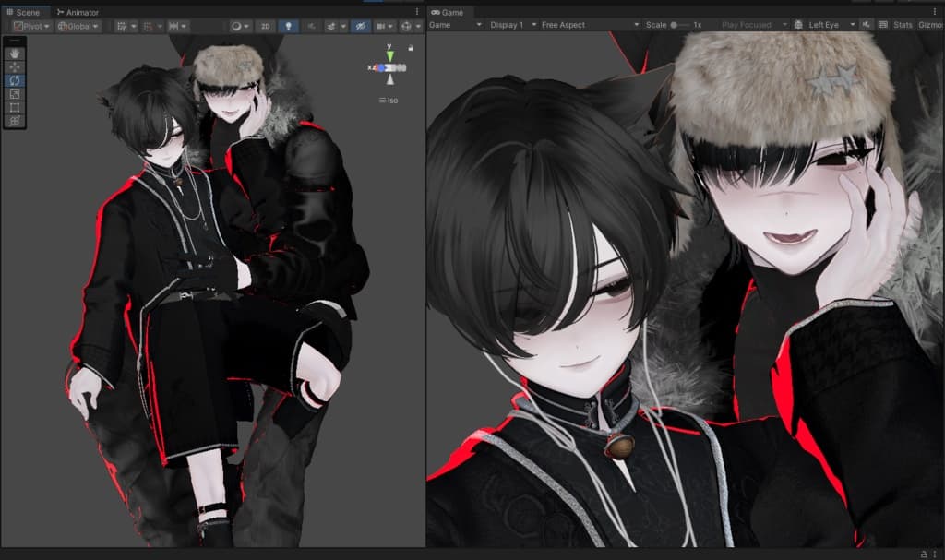This screenshot has width=945, height=560.
Task: Open Game view more options menu
Action: click(x=935, y=11)
